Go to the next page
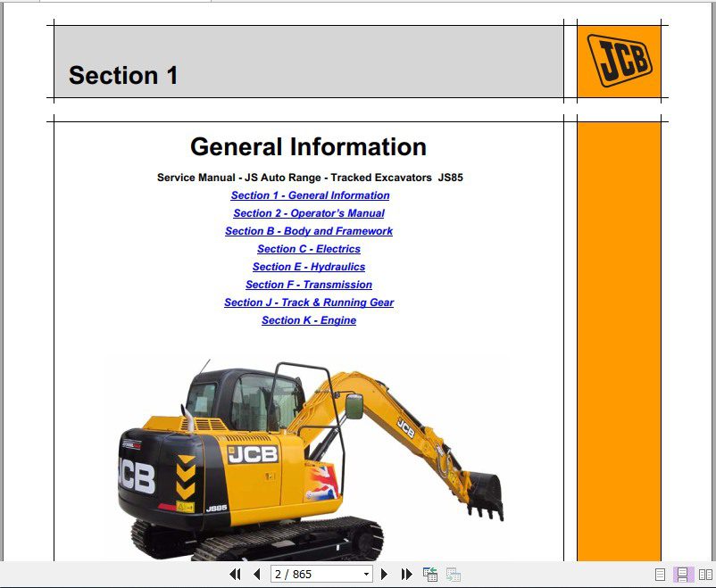This screenshot has width=716, height=588. tap(384, 574)
